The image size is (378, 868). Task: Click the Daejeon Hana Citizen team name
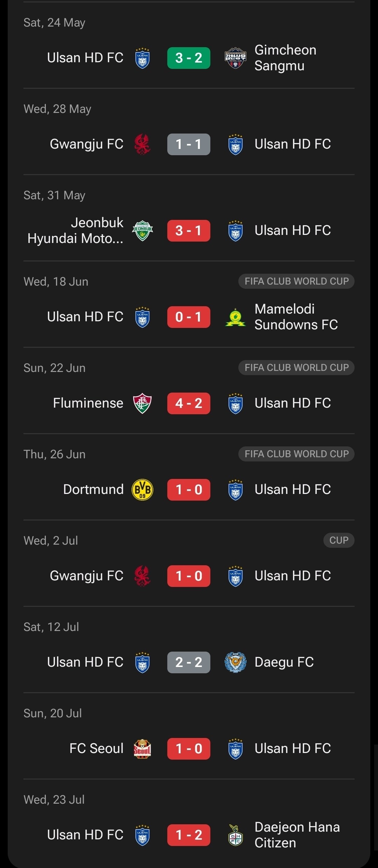(x=297, y=835)
